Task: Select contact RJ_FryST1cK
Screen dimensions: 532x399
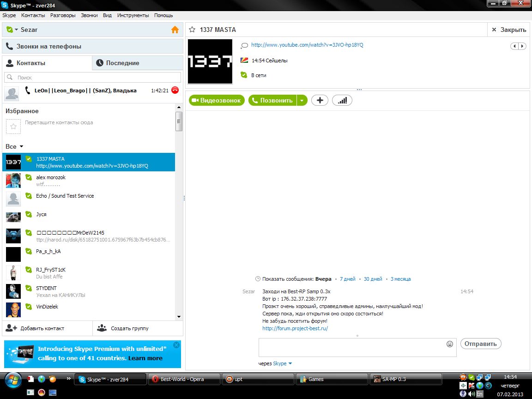Action: [x=89, y=273]
